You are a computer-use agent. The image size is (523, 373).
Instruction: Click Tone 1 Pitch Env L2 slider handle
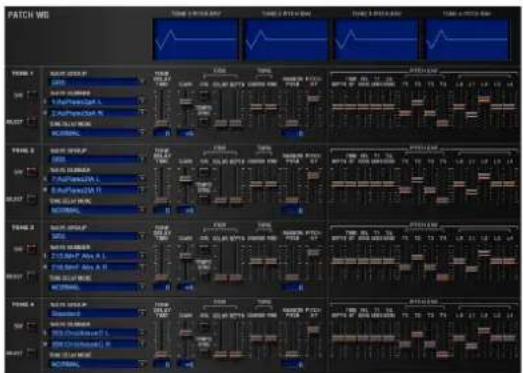pyautogui.click(x=484, y=99)
